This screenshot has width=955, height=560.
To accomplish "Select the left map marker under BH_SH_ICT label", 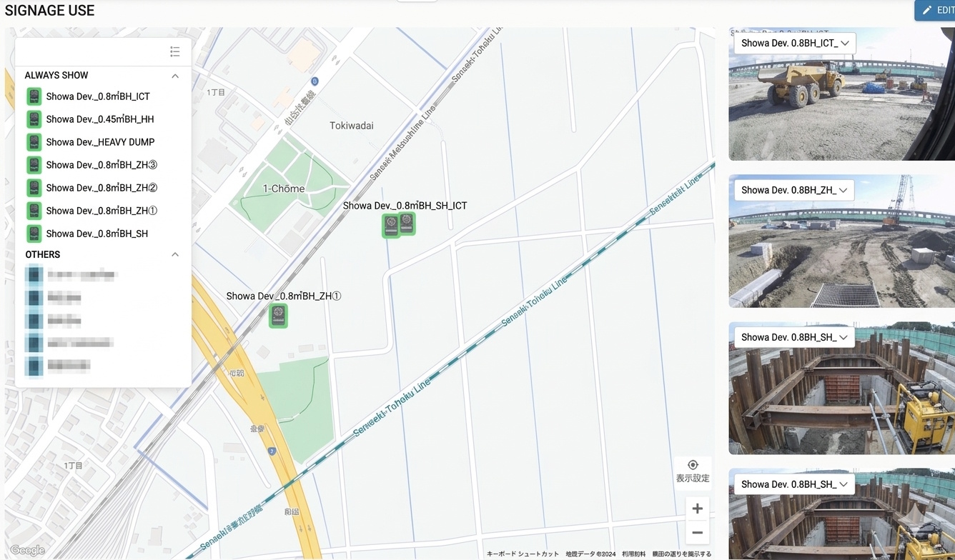I will click(391, 226).
